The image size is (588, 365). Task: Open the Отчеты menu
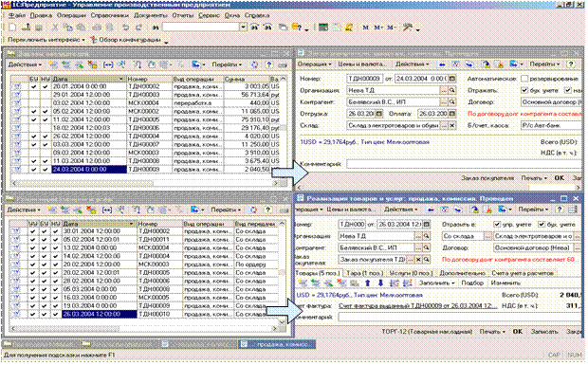[183, 15]
